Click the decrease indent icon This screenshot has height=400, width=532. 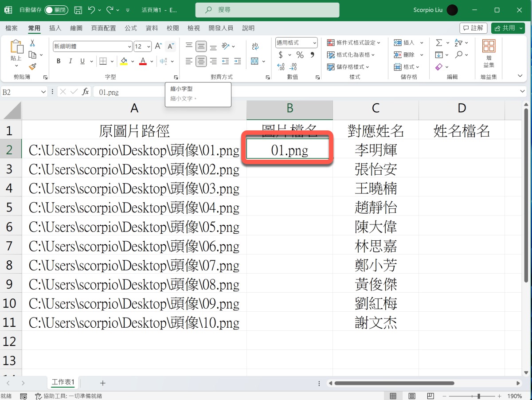pos(226,61)
